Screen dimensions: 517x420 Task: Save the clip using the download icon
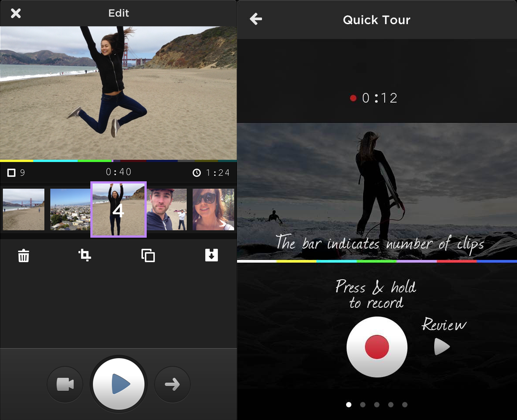pos(212,255)
